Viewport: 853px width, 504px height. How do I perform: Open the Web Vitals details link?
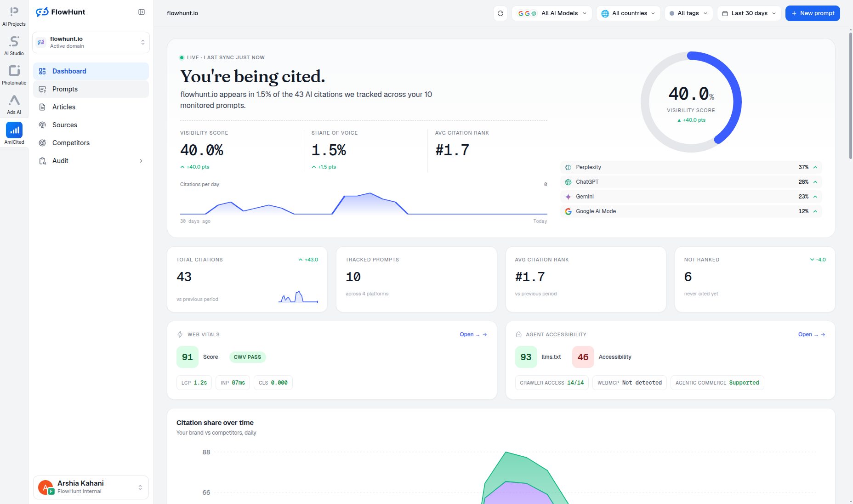pos(473,334)
